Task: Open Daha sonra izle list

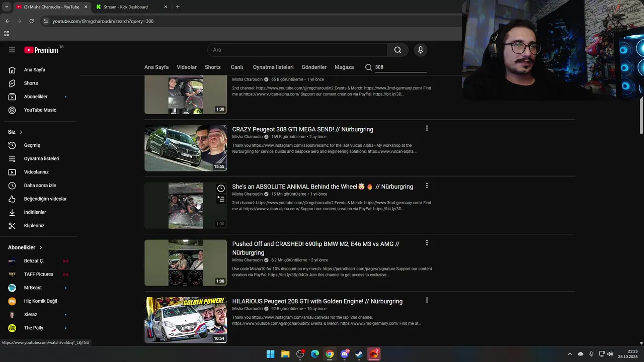Action: 40,186
